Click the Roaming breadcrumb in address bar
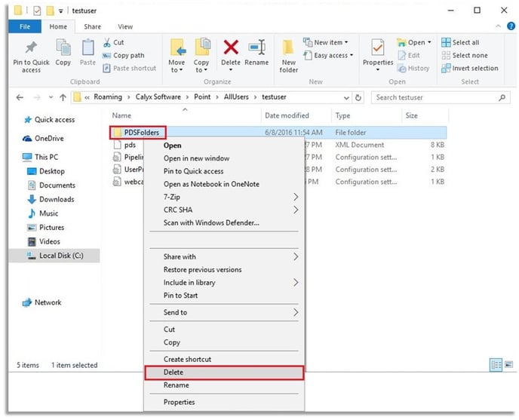This screenshot has height=420, width=519. click(x=108, y=97)
